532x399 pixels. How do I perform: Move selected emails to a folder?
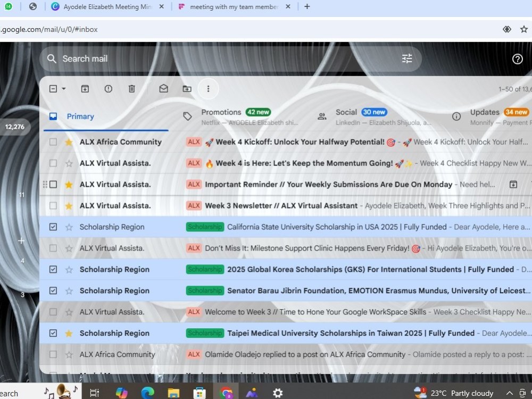[187, 89]
